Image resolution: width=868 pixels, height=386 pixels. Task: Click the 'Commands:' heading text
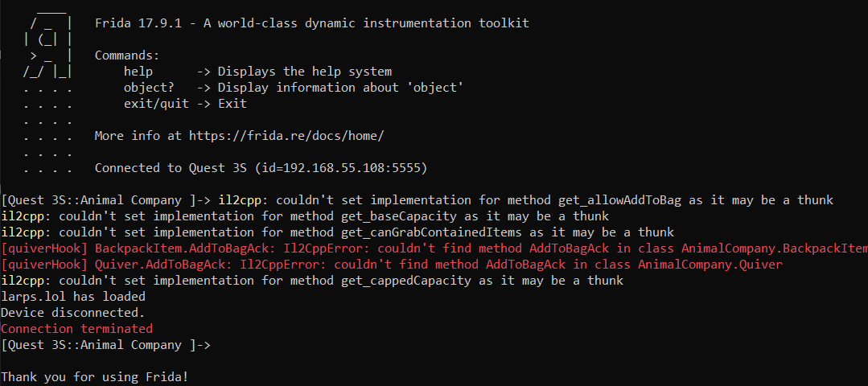tap(127, 55)
